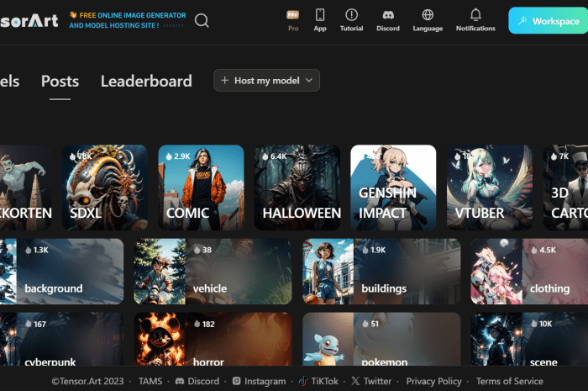Click the free online image generator banner
The image size is (588, 391).
(x=128, y=20)
